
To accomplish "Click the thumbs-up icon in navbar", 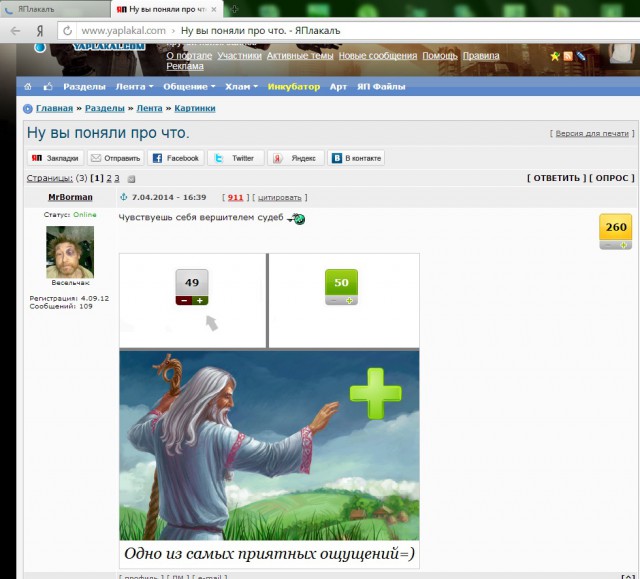I will 48,87.
